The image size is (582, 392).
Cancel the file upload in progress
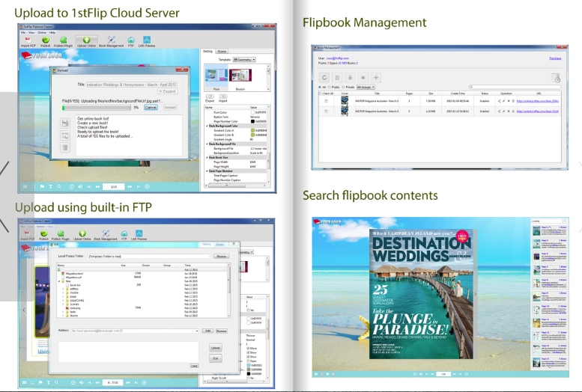coord(151,108)
